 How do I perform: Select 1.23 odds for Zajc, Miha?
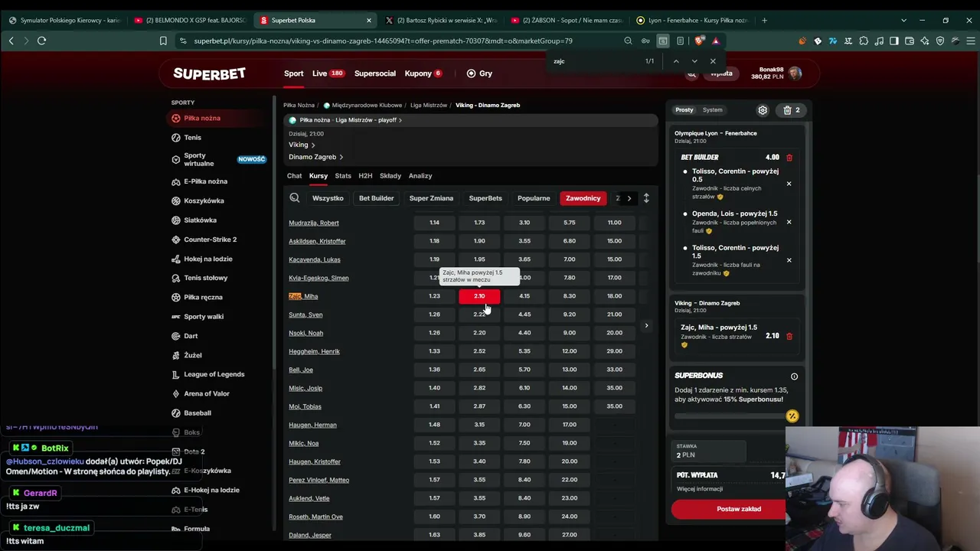pos(434,296)
